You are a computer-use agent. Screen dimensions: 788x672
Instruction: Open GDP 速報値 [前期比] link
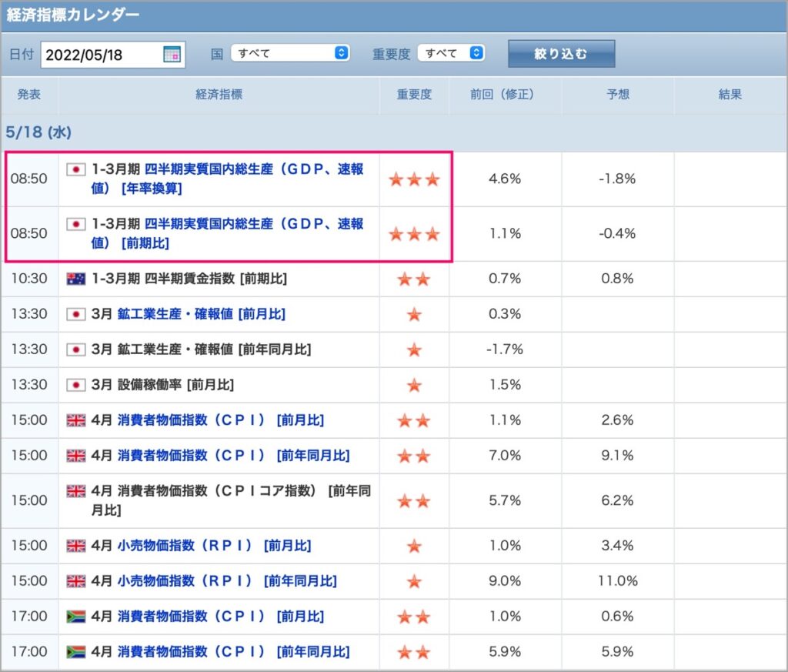(227, 233)
